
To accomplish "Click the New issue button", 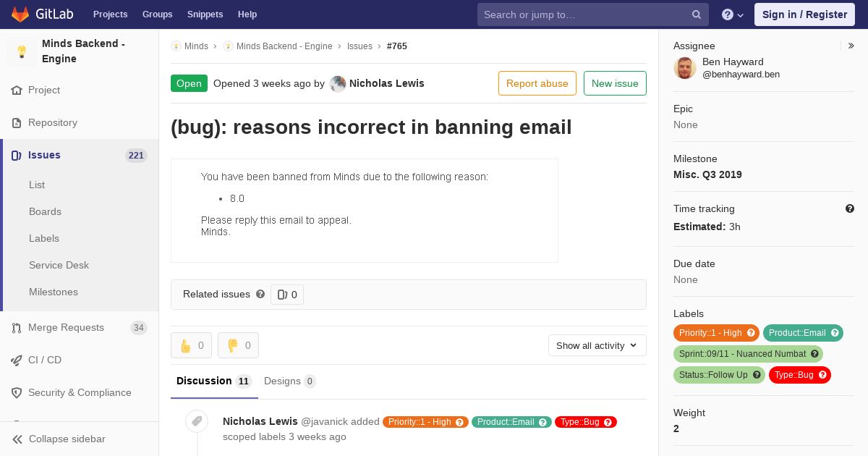I will 615,83.
